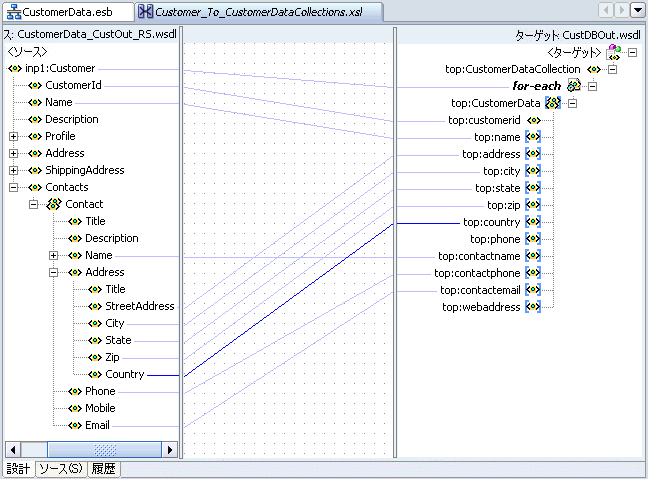Expand the source Address node under Customer

pos(14,153)
